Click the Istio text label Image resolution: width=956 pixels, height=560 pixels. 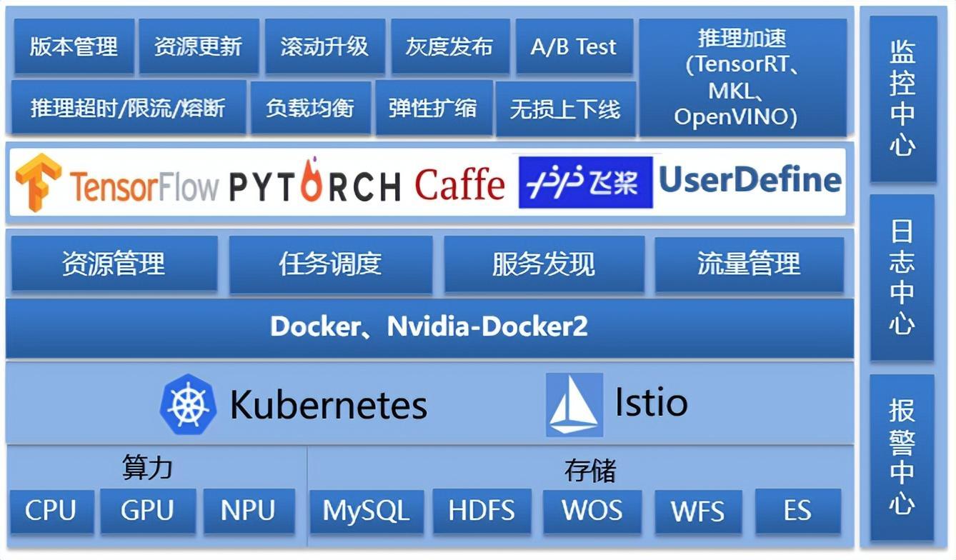click(x=651, y=402)
